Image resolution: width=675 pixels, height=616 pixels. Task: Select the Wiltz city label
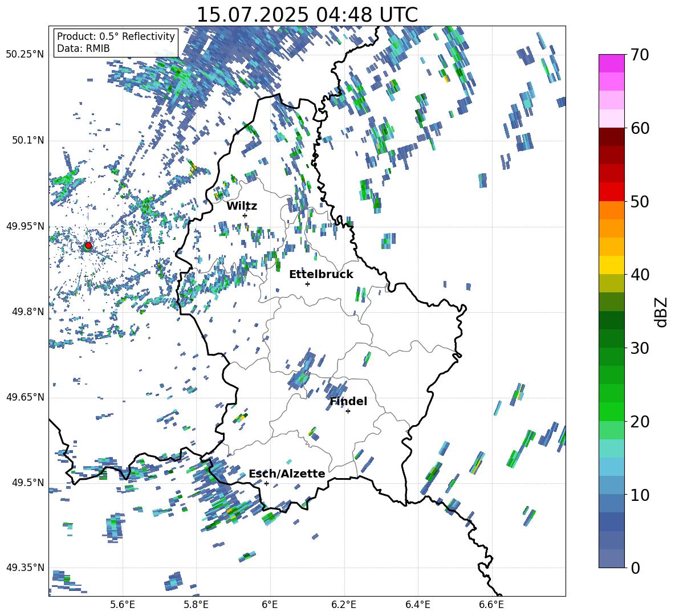pyautogui.click(x=242, y=206)
